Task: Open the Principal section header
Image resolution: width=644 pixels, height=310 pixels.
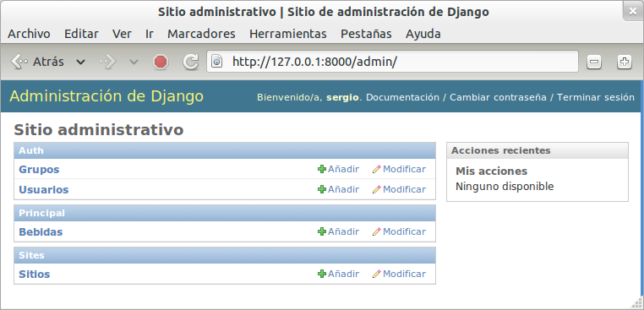Action: point(42,213)
